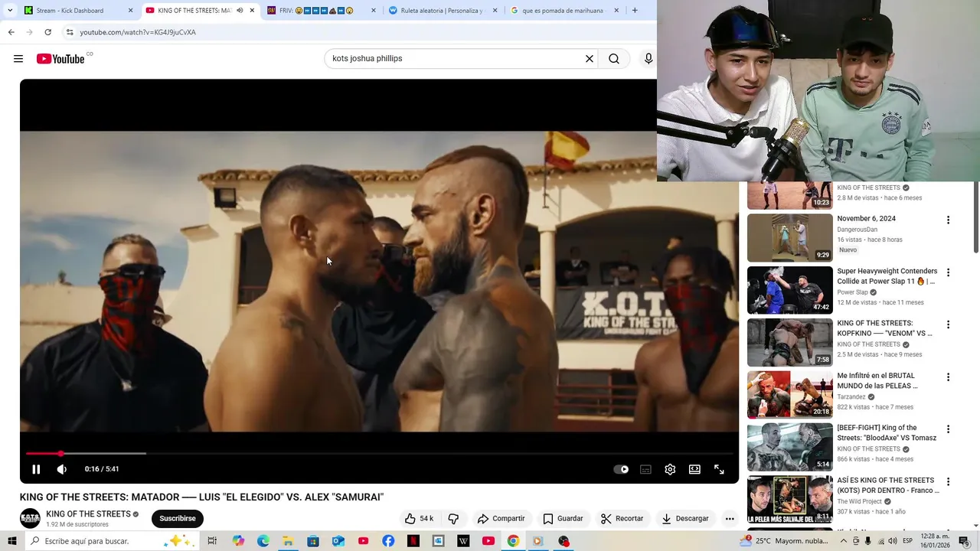Click the youtube.com address bar URL
The image size is (980, 551).
[x=138, y=32]
